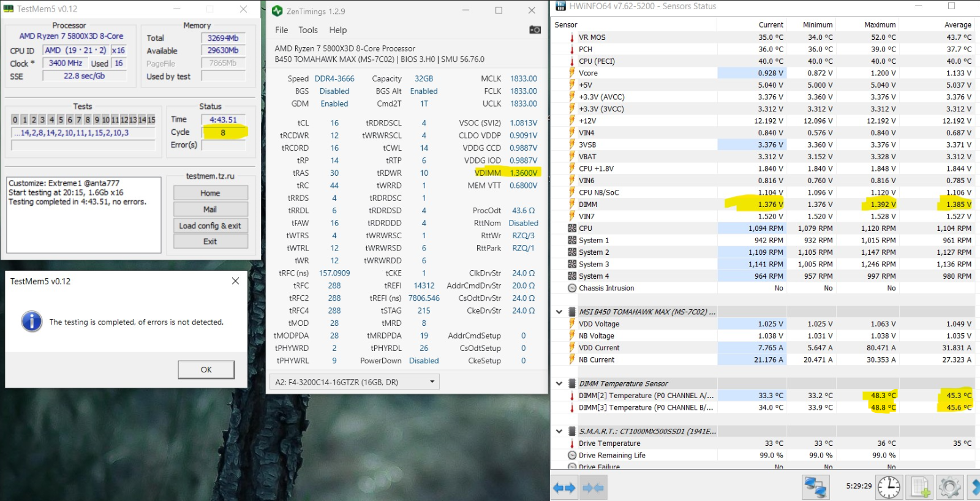Click chip icon of MSI B450 TOMAHAWK group
This screenshot has width=980, height=501.
[x=572, y=312]
